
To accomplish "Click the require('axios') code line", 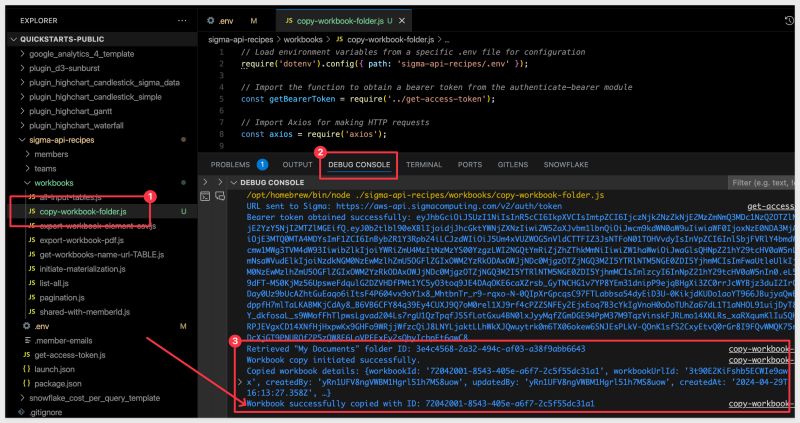I will [314, 134].
